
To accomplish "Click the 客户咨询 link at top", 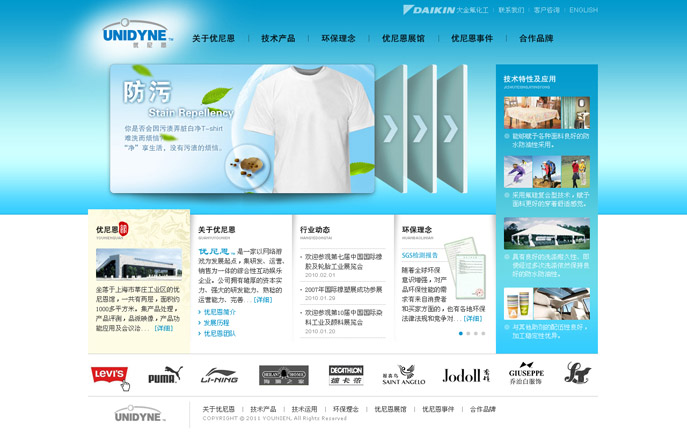I will coord(547,10).
